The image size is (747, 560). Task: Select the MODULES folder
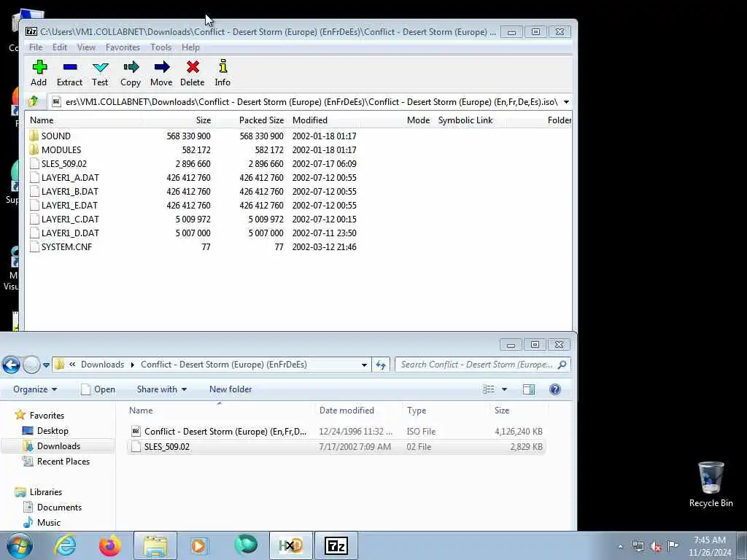[x=61, y=150]
